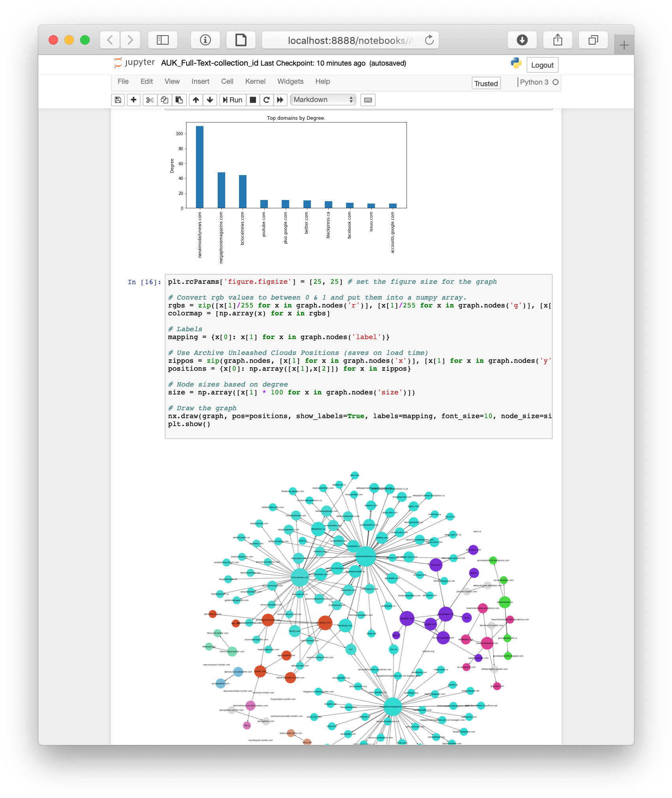Image resolution: width=672 pixels, height=798 pixels.
Task: Click inside the In [16] code cell
Action: pos(358,356)
